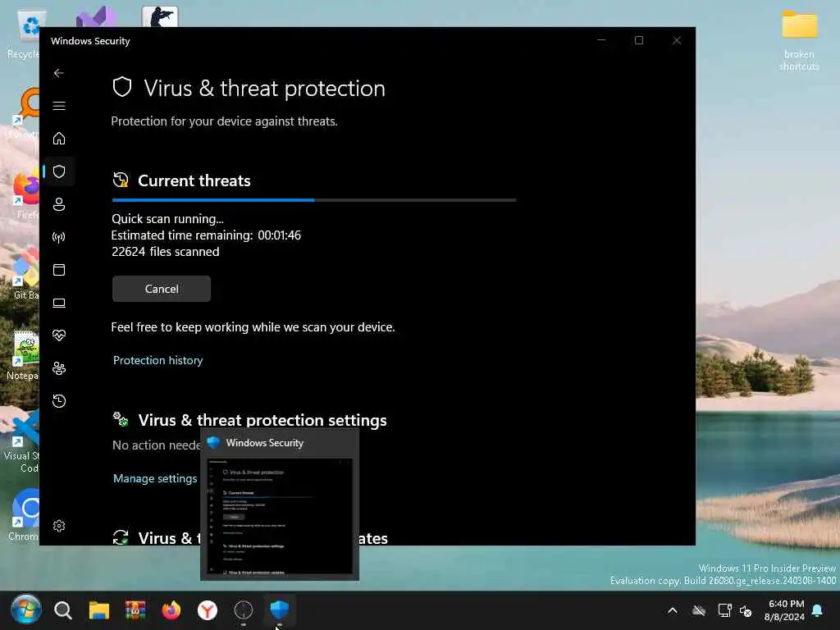The image size is (840, 630).
Task: Open the notification bell
Action: coord(818,610)
